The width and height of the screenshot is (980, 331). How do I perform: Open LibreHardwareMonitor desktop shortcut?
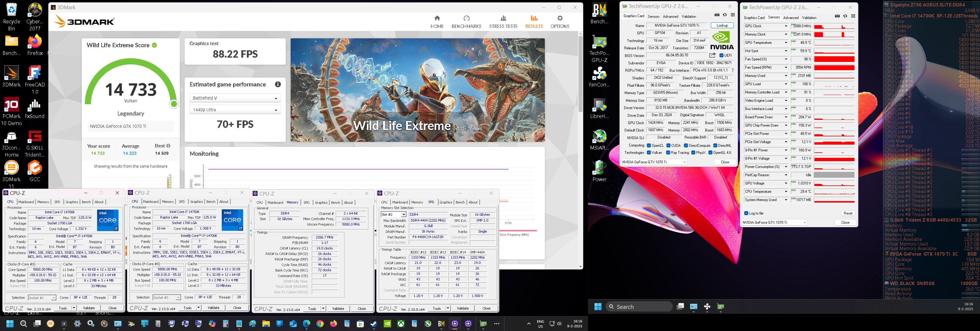coord(600,108)
